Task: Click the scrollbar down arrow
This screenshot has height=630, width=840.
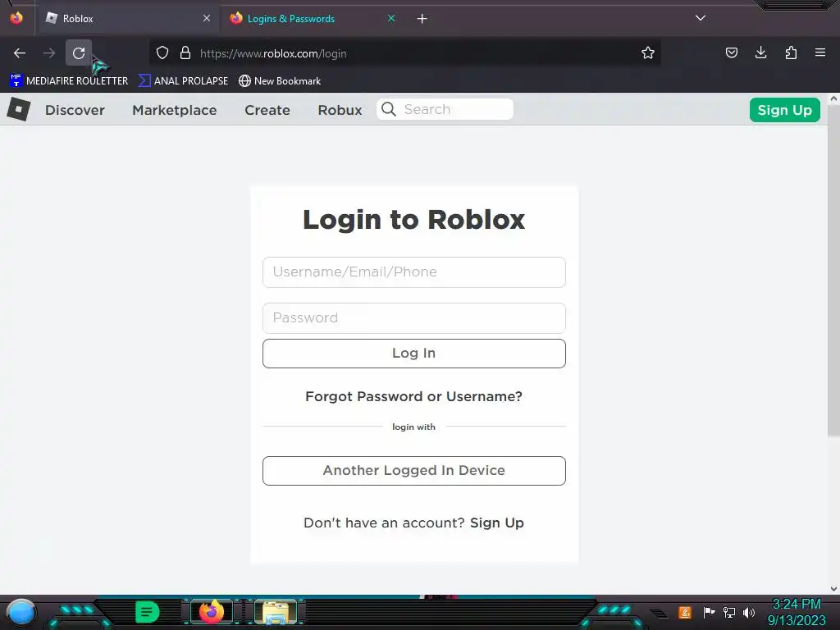Action: 833,589
